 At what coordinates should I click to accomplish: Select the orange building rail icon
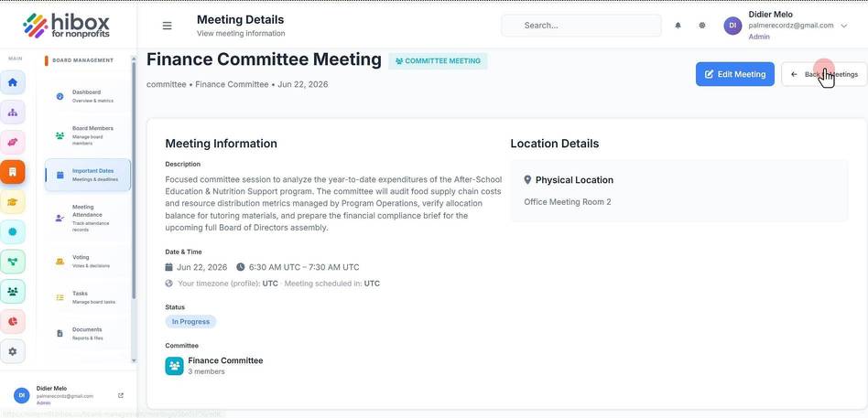[13, 172]
